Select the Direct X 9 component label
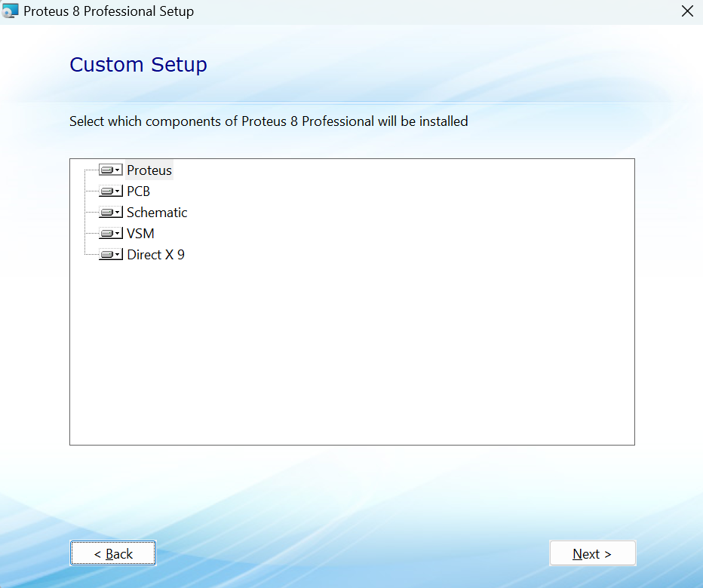Image resolution: width=703 pixels, height=588 pixels. click(x=155, y=255)
